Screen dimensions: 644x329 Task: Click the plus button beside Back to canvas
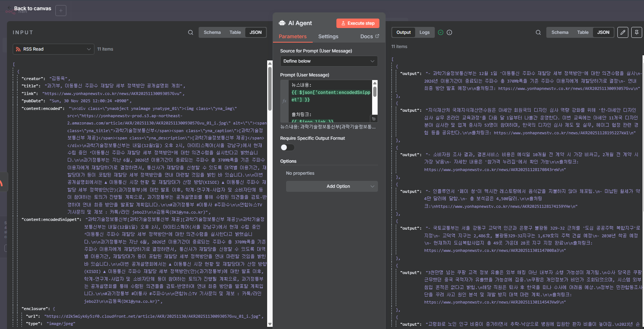point(61,11)
